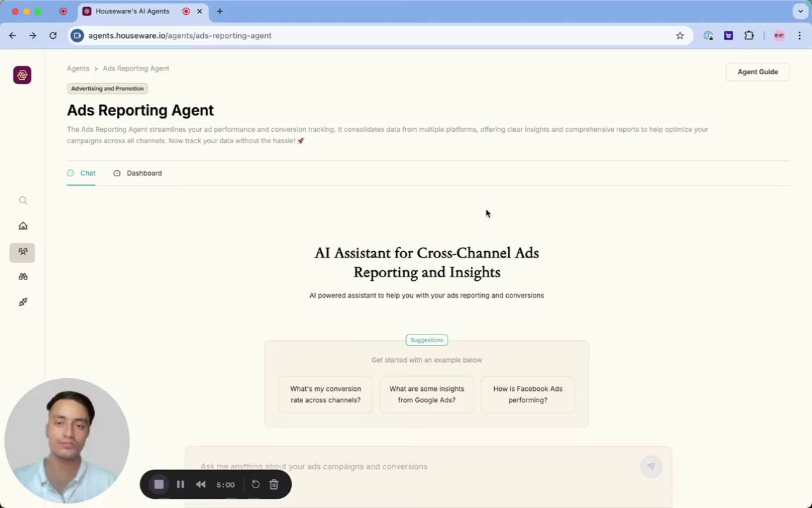Reload the page
812x508 pixels.
53,36
